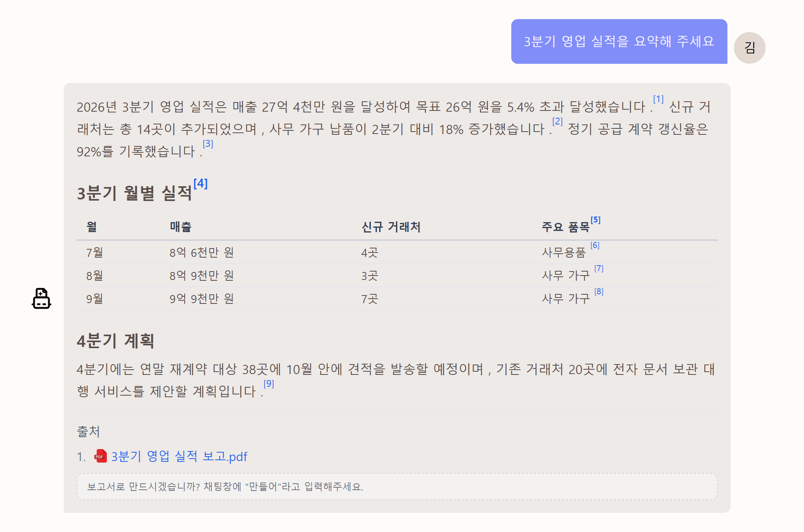Open citation [1] after 초과 달성했습니다
This screenshot has width=804, height=532.
tap(658, 99)
